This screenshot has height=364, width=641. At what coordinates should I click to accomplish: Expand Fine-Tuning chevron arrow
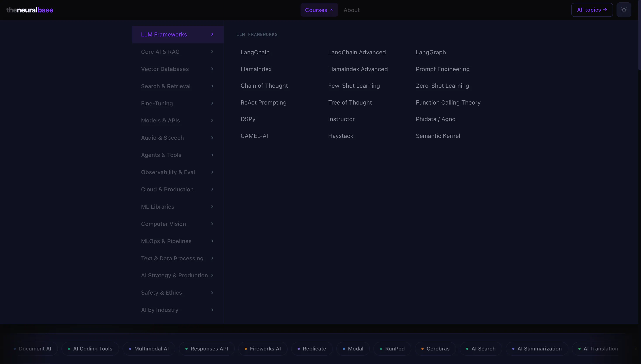pyautogui.click(x=212, y=103)
